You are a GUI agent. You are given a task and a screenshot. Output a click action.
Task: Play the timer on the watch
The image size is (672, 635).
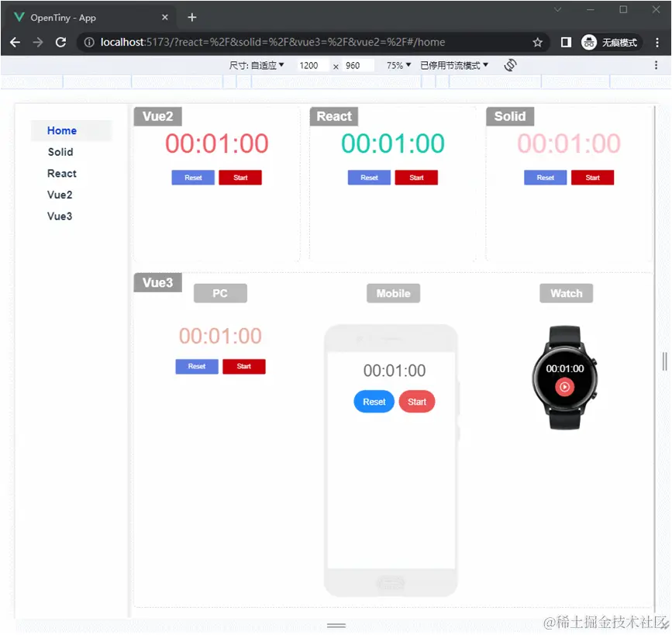pyautogui.click(x=564, y=387)
